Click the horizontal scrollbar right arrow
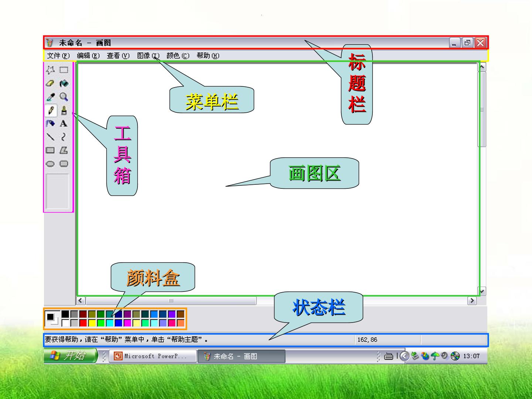 click(x=472, y=301)
